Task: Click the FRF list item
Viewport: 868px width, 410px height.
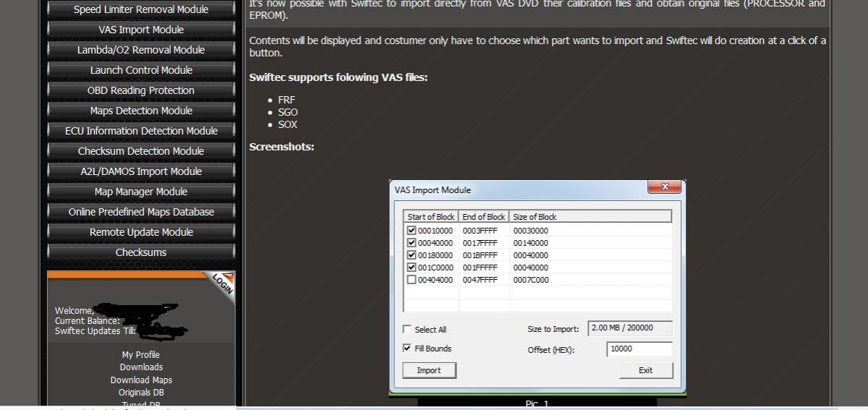Action: 286,100
